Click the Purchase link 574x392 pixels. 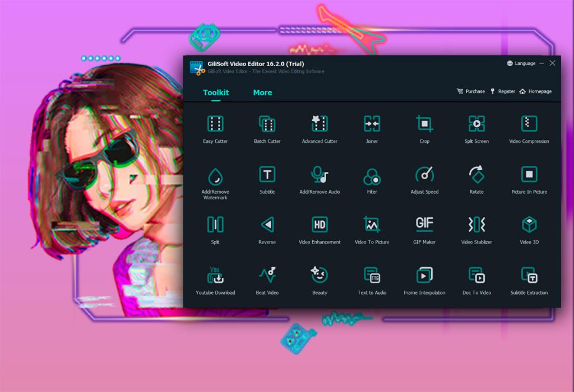471,91
